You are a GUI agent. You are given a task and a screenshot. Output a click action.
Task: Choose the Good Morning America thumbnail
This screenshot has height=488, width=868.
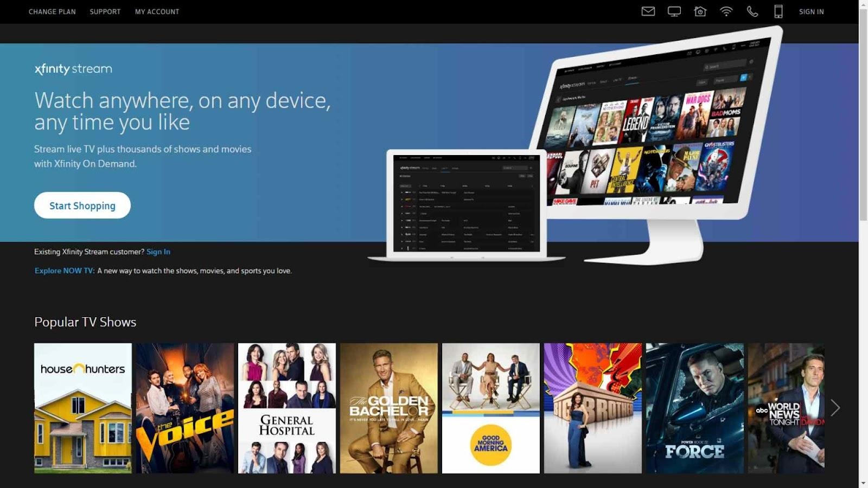[x=491, y=408]
